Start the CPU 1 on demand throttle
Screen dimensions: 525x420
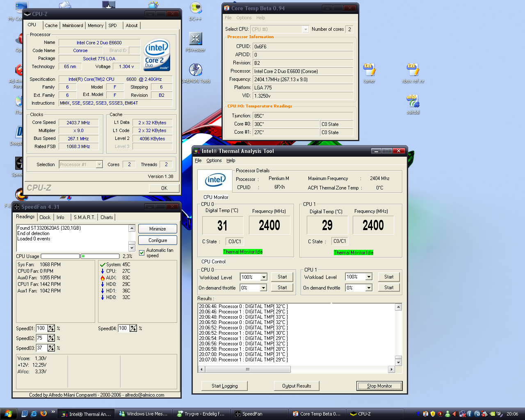click(389, 288)
